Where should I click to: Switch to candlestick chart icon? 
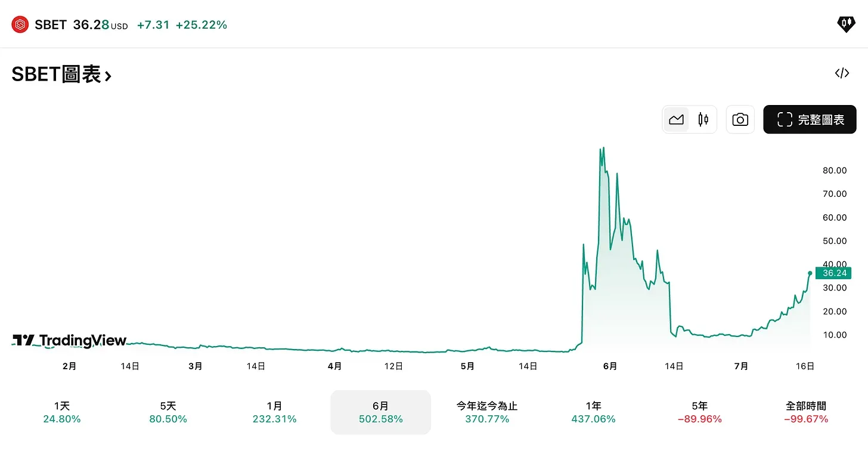(703, 119)
